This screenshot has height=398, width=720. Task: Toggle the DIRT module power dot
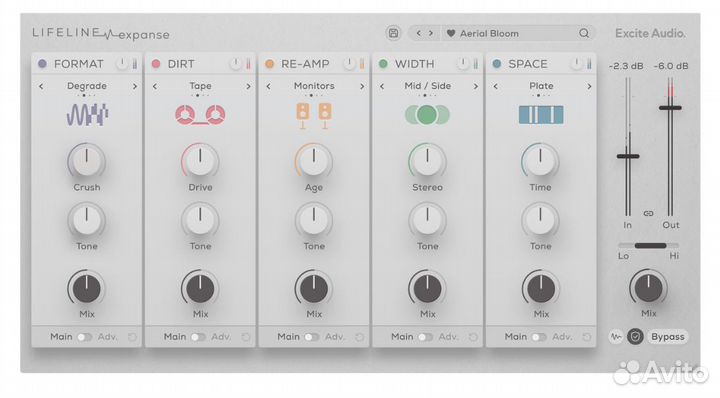(x=156, y=64)
